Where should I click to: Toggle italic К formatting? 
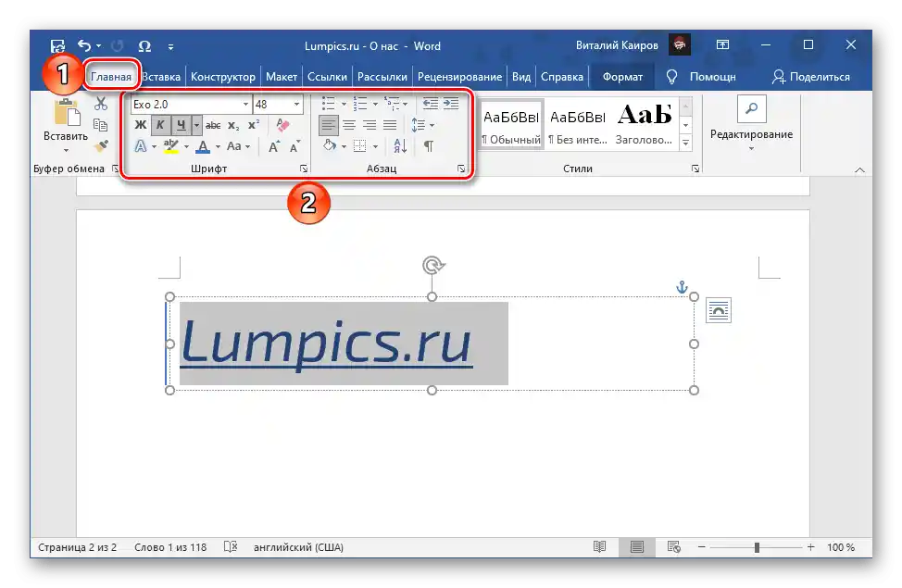tap(160, 125)
